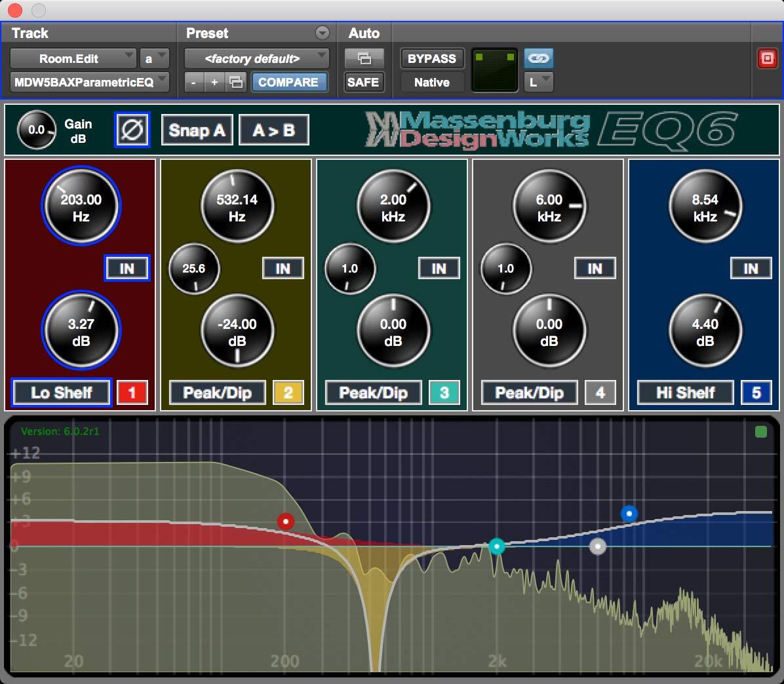Toggle the COMPARE button
The height and width of the screenshot is (684, 784).
click(x=288, y=82)
